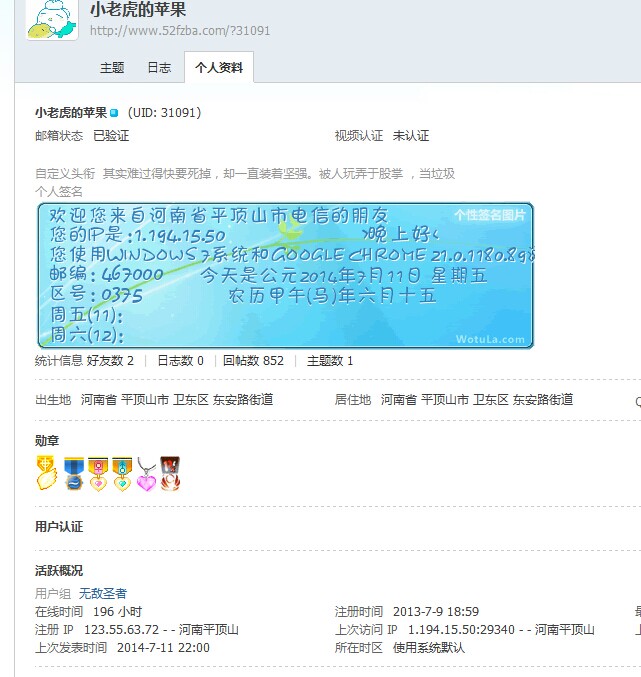Click the 小老虎的苹果 page title
This screenshot has width=641, height=677.
(x=138, y=9)
